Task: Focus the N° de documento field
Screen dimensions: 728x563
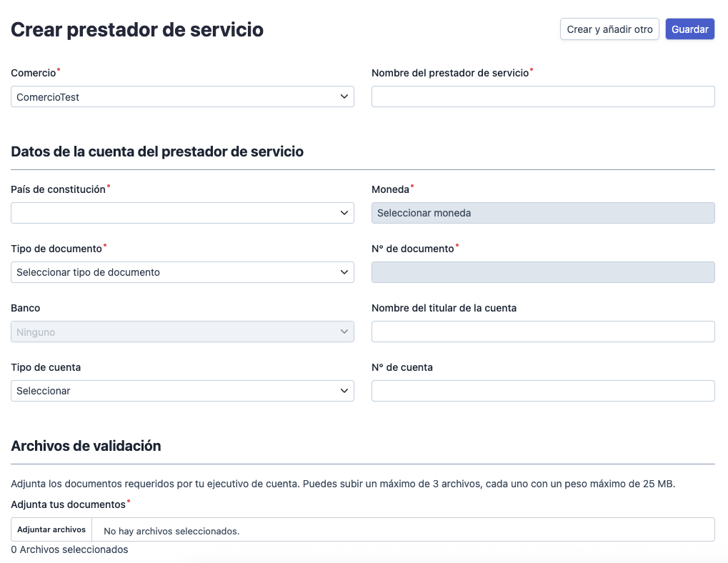Action: [x=542, y=271]
